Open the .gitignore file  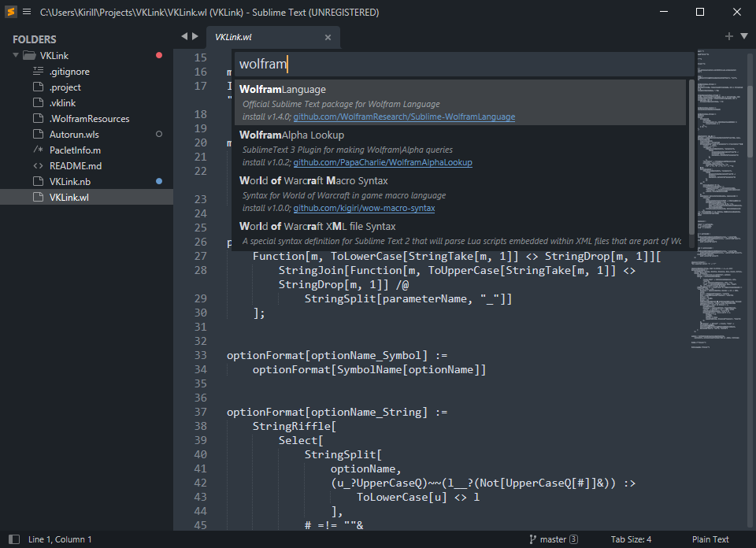pyautogui.click(x=69, y=72)
